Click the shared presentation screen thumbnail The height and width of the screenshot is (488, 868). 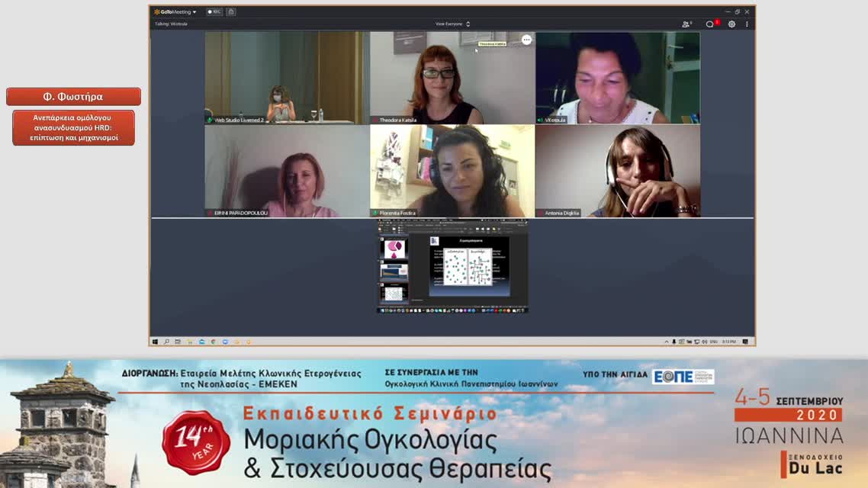click(453, 266)
